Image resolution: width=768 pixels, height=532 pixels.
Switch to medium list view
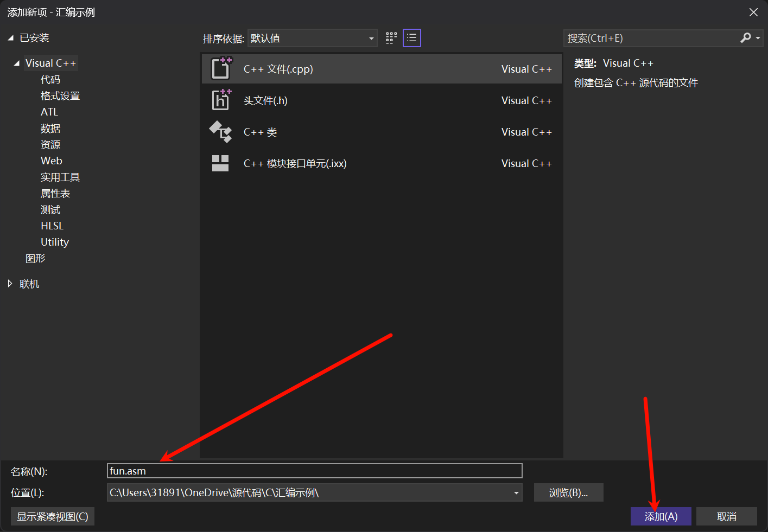point(412,38)
